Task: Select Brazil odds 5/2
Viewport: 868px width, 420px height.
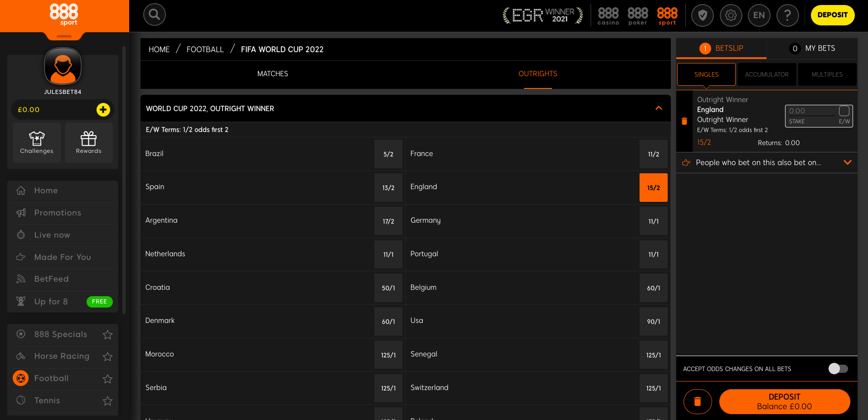Action: [x=388, y=154]
